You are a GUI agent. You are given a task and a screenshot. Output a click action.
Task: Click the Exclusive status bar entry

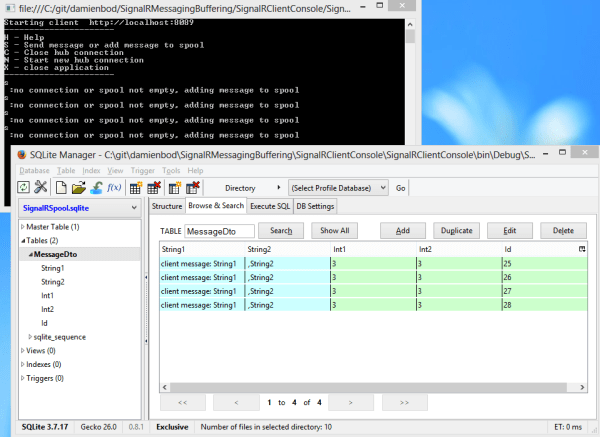(172, 427)
